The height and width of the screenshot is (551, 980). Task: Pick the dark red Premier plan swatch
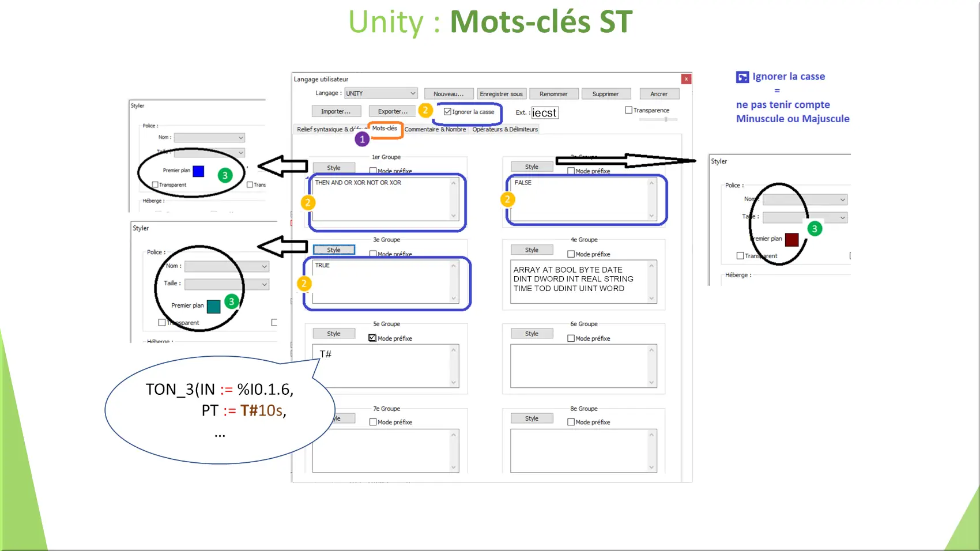(x=792, y=240)
